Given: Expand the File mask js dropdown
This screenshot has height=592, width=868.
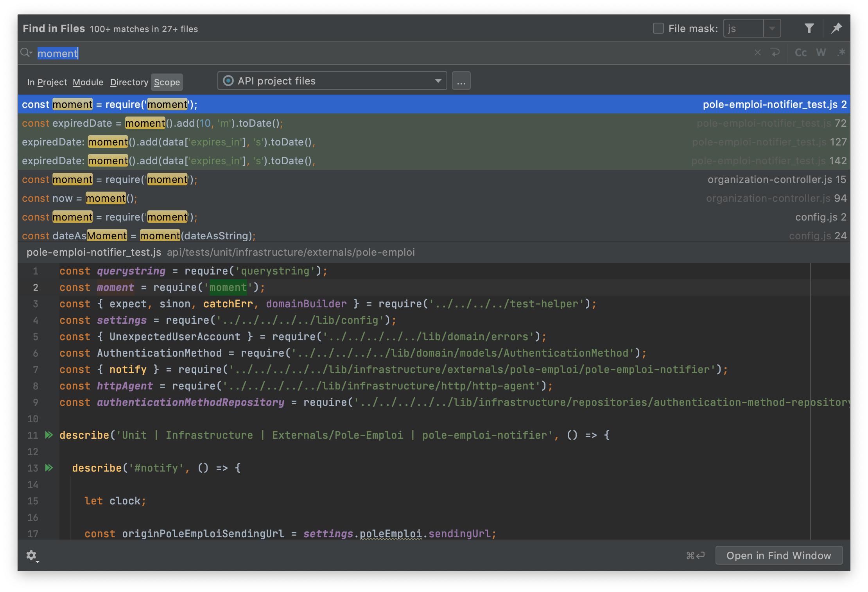Looking at the screenshot, I should (x=772, y=28).
